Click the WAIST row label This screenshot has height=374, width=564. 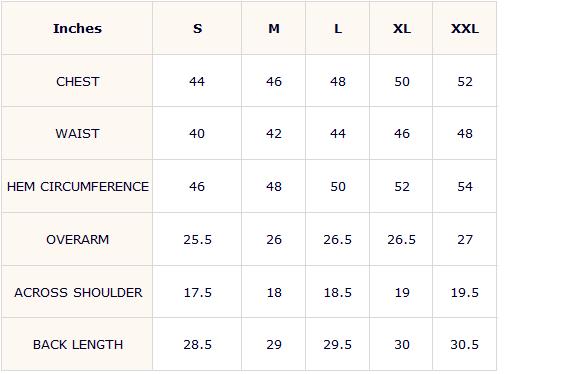click(x=77, y=134)
